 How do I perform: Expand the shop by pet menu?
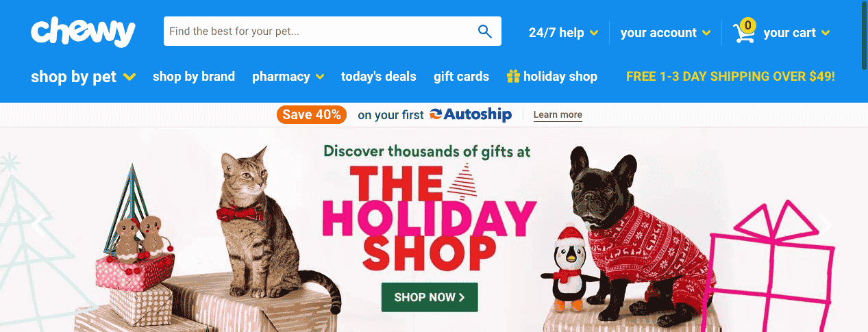83,77
